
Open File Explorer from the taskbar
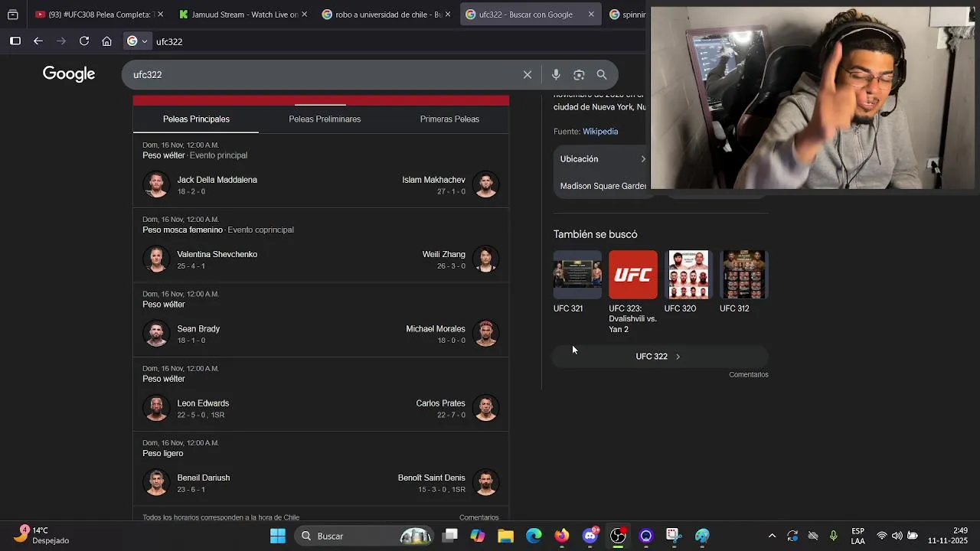click(505, 536)
